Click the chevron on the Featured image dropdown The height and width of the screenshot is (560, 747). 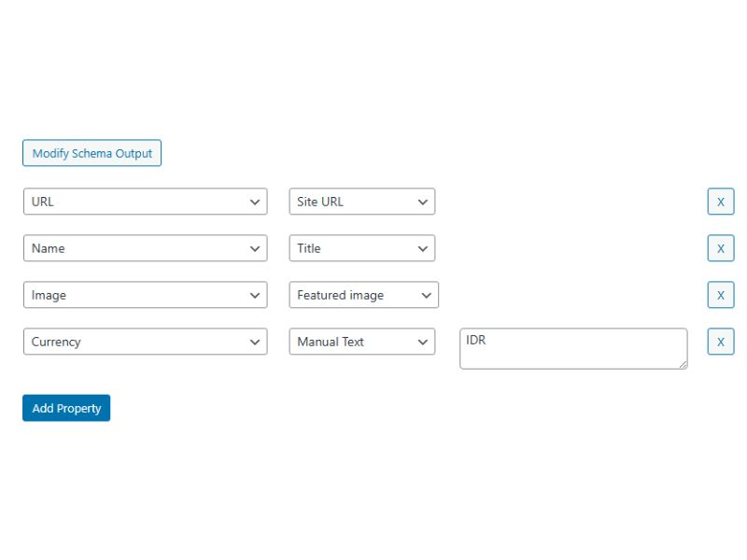(x=422, y=295)
